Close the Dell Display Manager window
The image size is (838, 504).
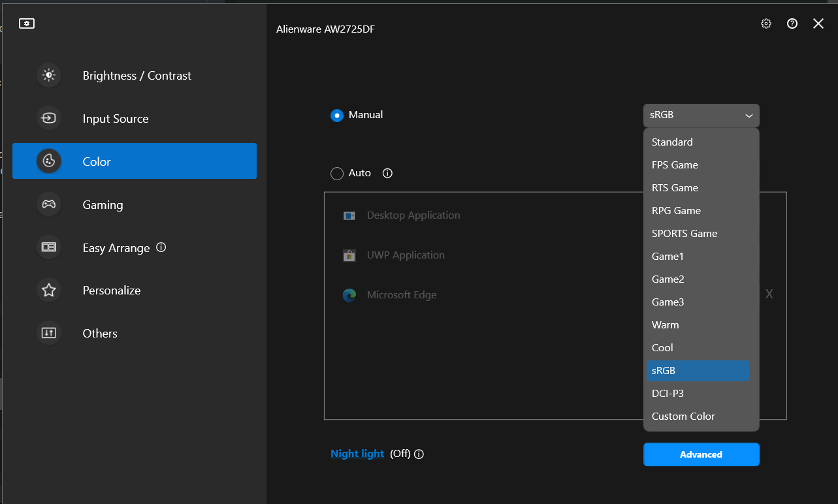(818, 24)
